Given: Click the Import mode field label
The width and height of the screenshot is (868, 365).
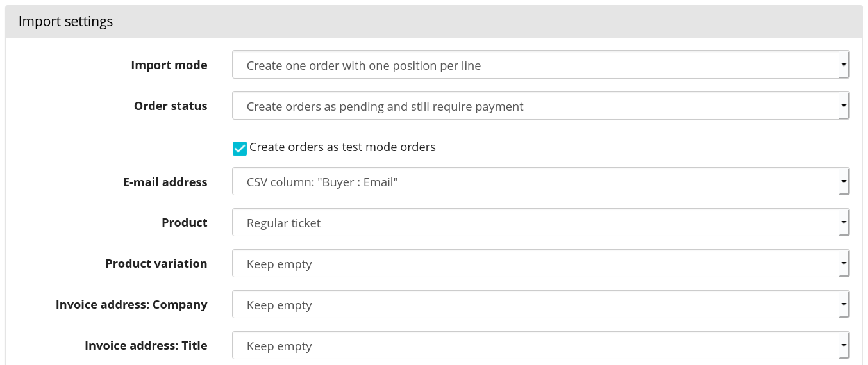Looking at the screenshot, I should point(169,65).
